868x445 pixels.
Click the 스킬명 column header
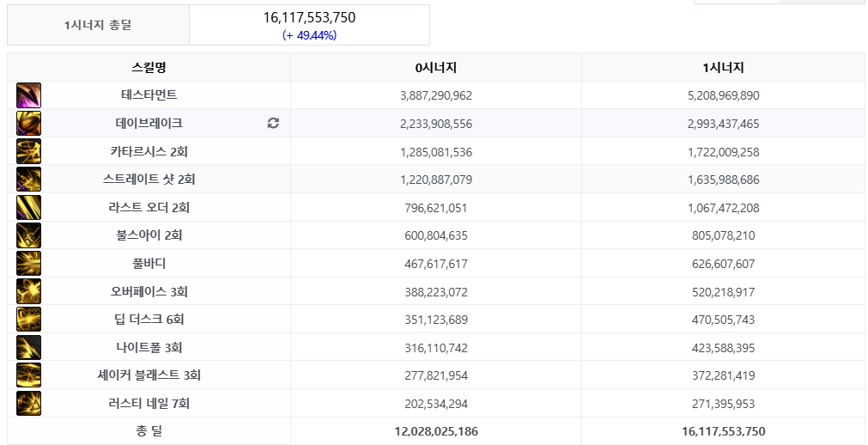coord(149,68)
